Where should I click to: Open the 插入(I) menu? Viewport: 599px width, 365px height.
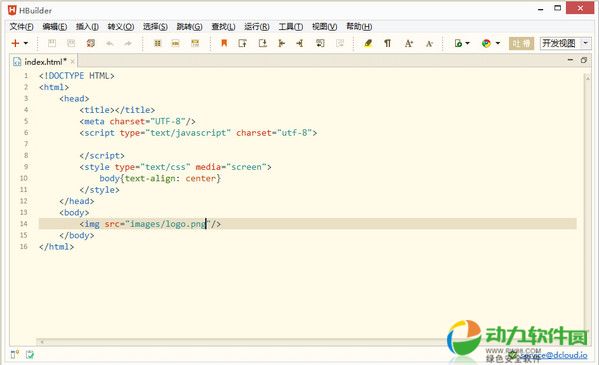pyautogui.click(x=87, y=27)
